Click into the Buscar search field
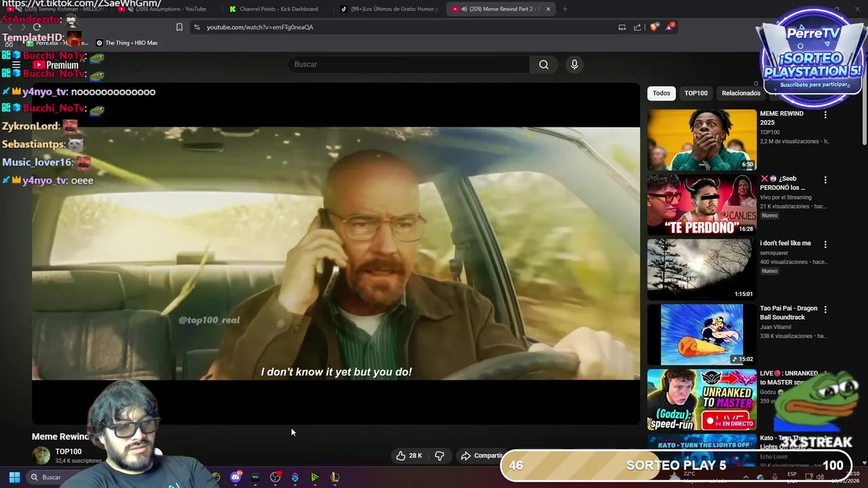The height and width of the screenshot is (488, 868). click(409, 64)
